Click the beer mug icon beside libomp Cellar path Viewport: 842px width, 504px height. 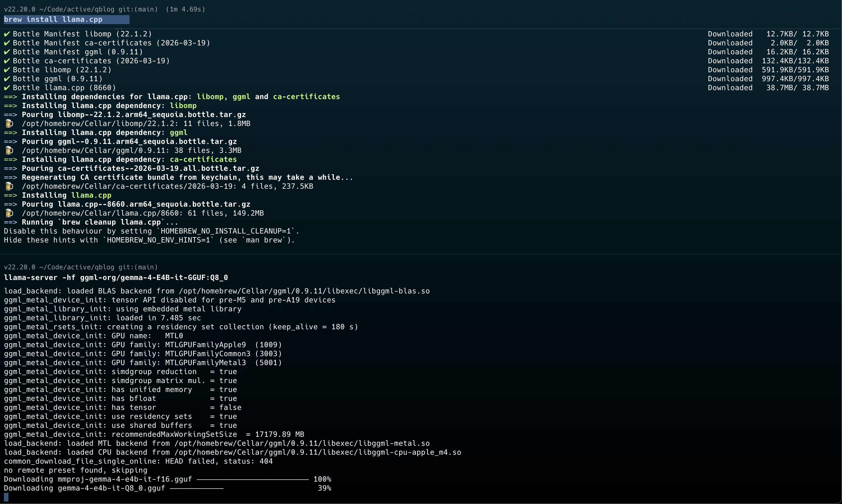[x=9, y=123]
